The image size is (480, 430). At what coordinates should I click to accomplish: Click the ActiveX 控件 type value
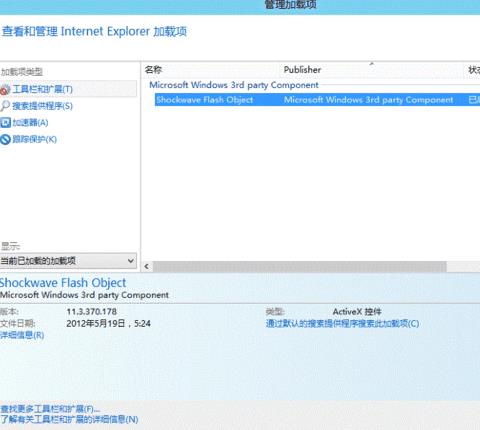pyautogui.click(x=357, y=312)
